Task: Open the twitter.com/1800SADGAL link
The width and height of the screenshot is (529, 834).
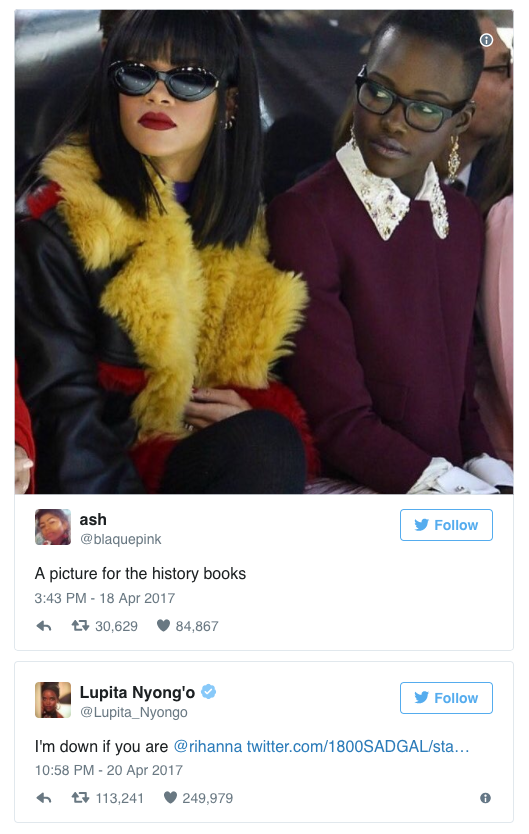Action: click(358, 746)
